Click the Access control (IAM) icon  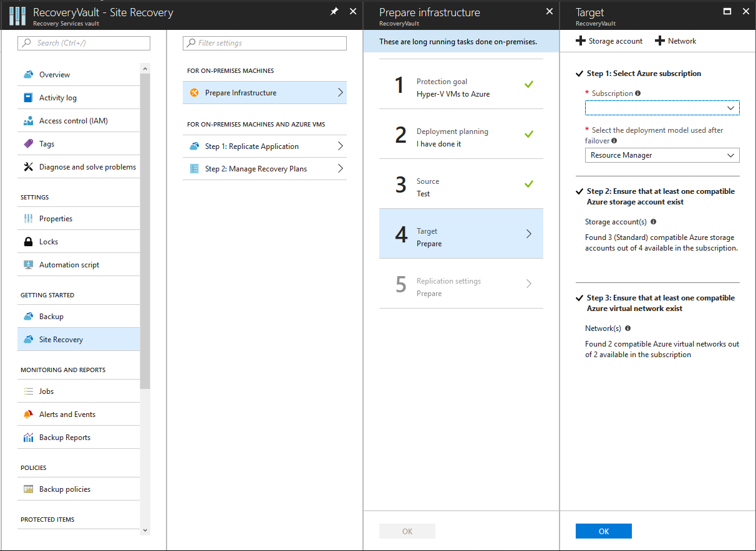coord(28,121)
